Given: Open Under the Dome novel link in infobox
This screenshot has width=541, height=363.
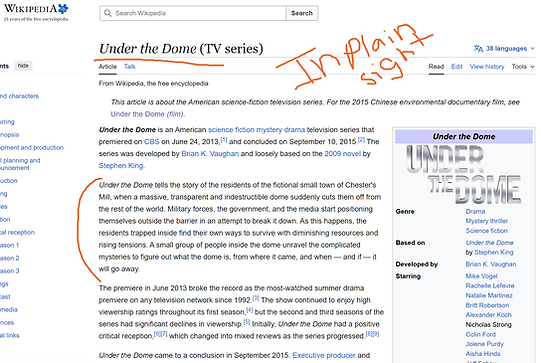Looking at the screenshot, I should [x=489, y=243].
